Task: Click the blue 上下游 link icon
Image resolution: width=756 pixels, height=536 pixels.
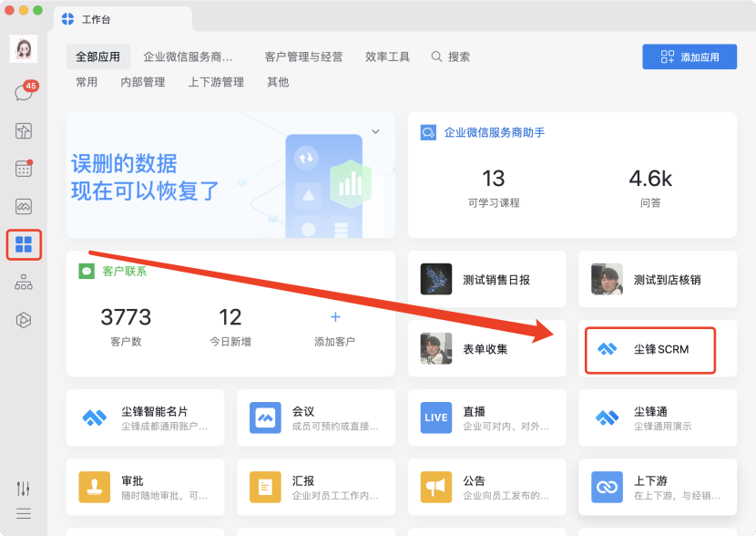Action: (607, 488)
